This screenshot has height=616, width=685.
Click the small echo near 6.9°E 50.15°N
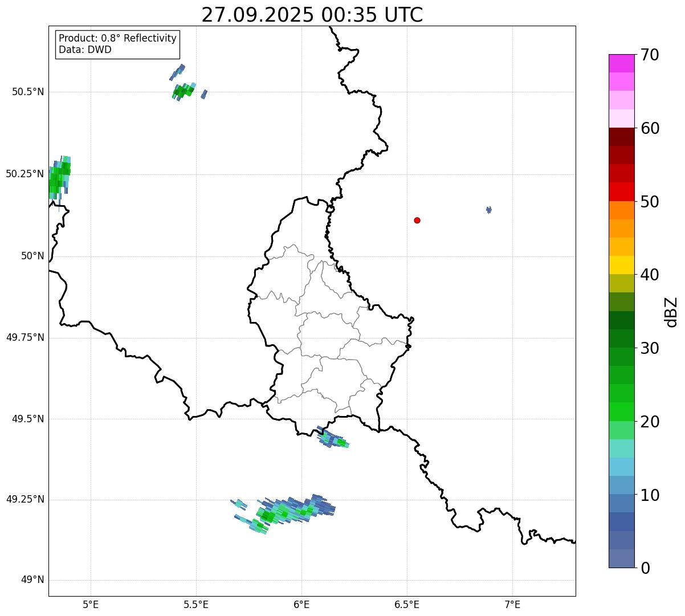tap(489, 210)
